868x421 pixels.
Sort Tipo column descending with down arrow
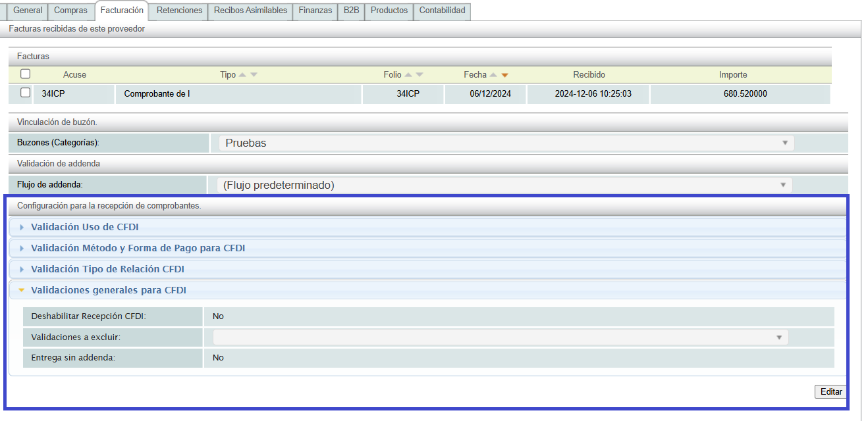pos(254,75)
